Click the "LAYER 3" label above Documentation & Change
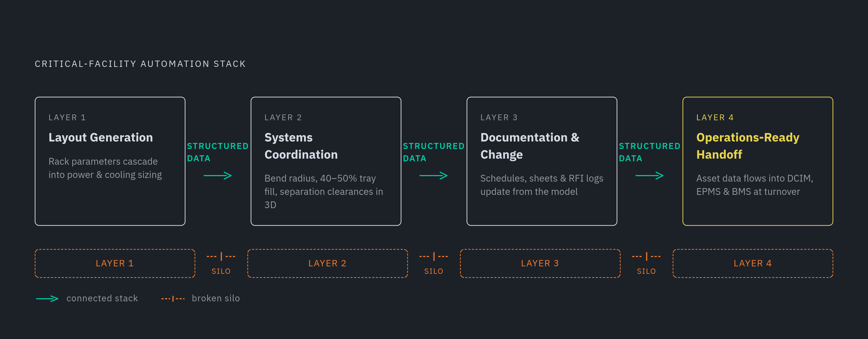 point(499,117)
